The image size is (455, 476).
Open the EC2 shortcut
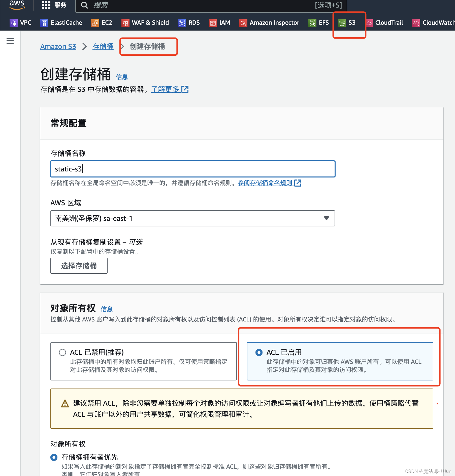tap(102, 23)
